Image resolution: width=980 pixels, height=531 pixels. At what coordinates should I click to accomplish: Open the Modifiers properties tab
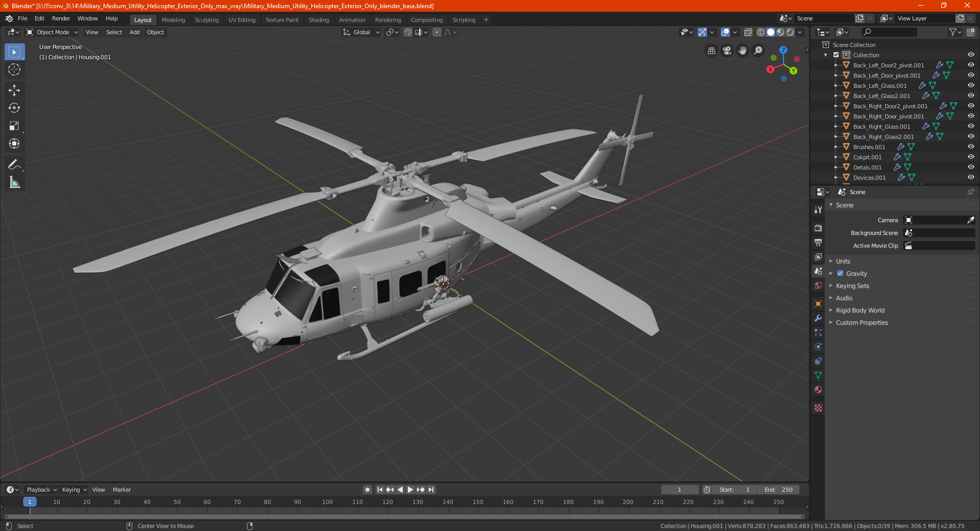click(x=818, y=318)
